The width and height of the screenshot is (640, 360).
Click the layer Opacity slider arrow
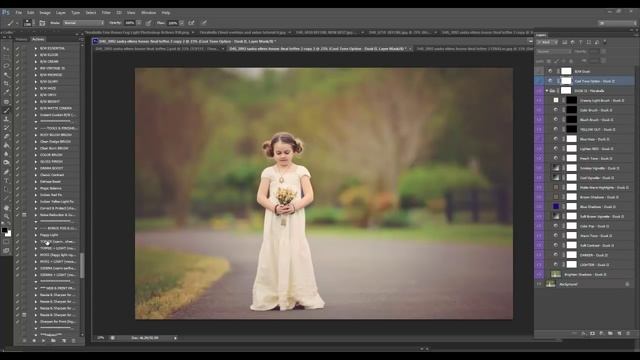[x=603, y=52]
